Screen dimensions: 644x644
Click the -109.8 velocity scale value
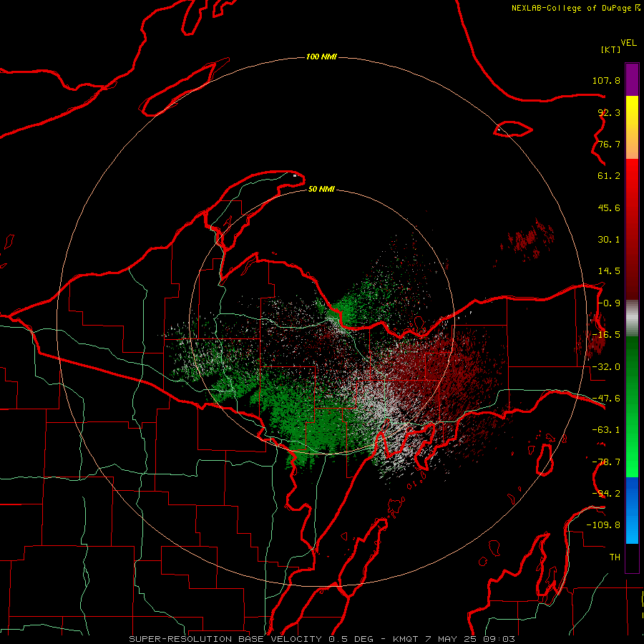click(603, 525)
